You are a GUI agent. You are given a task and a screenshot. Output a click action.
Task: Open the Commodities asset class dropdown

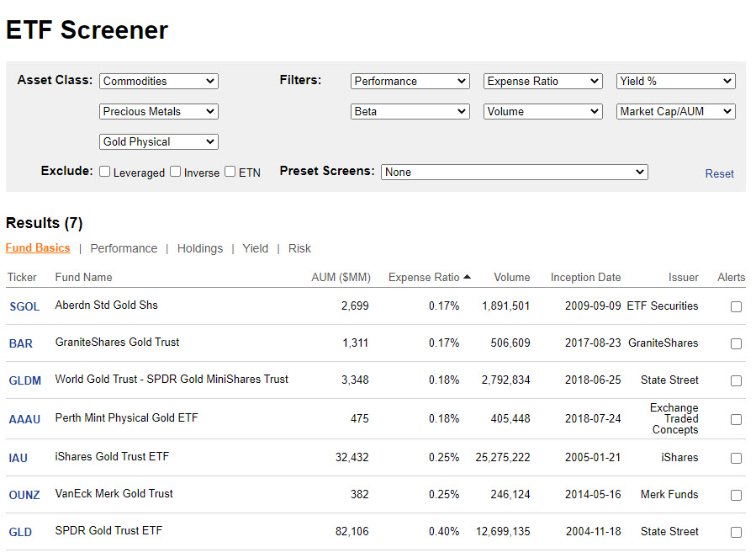coord(159,82)
